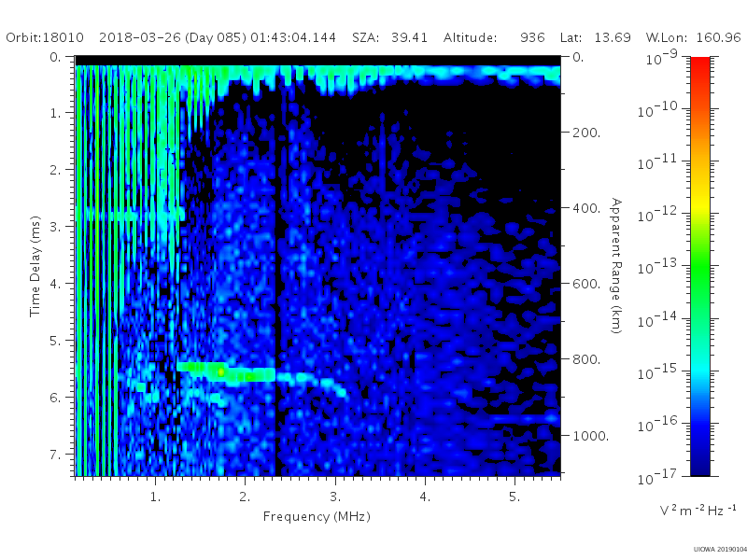Click the 10^-12 color bar label
This screenshot has height=560, width=747.
point(657,216)
